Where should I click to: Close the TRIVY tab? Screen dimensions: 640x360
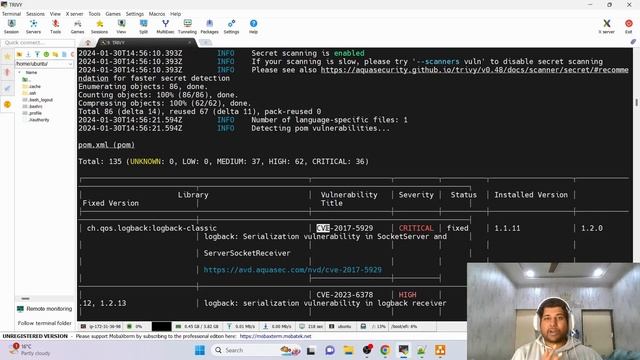189,42
